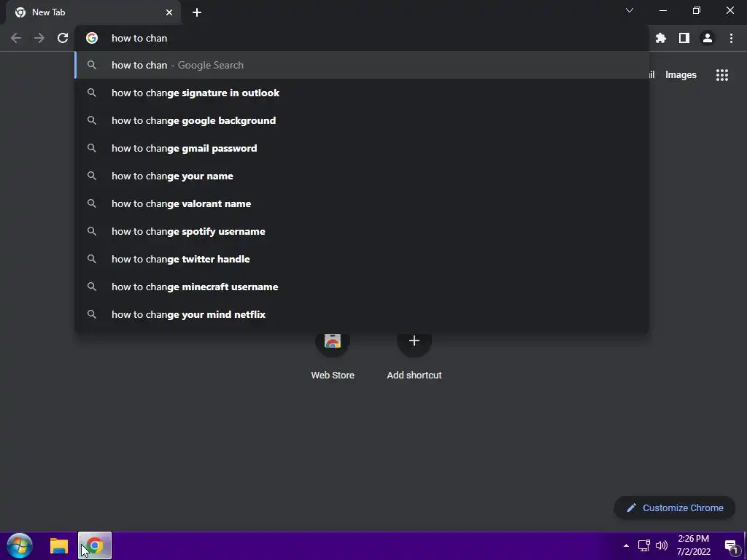Screen dimensions: 747x560
Task: Click the Reload page icon
Action: tap(63, 38)
